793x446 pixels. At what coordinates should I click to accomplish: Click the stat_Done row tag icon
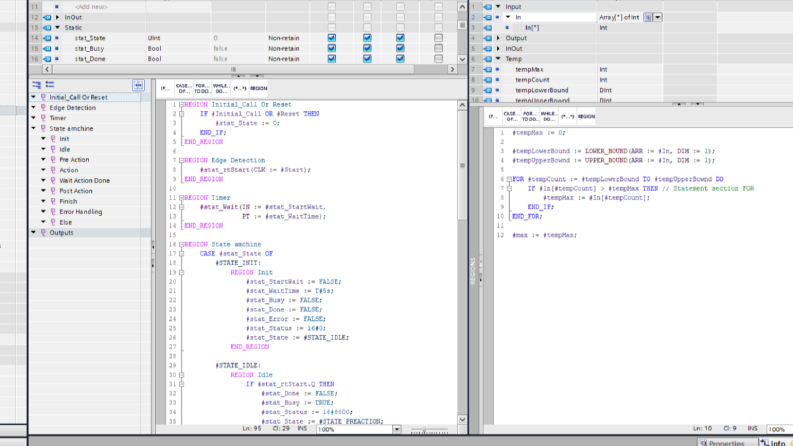pos(48,59)
